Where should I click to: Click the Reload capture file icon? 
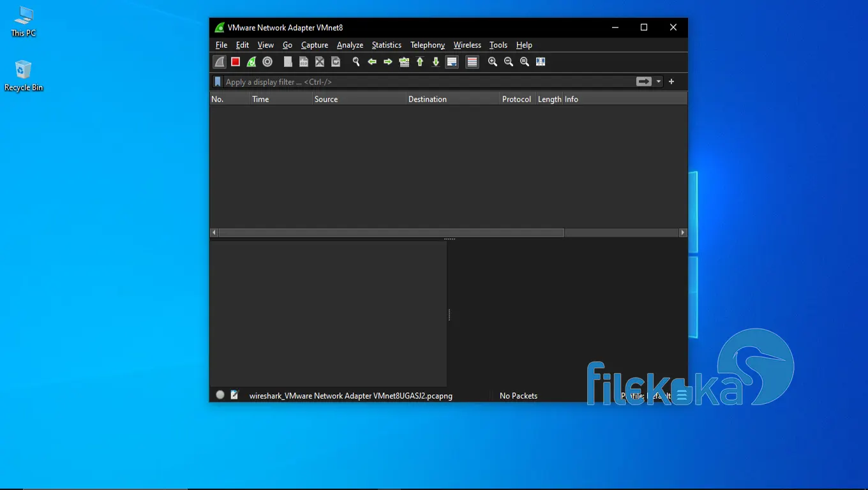336,62
